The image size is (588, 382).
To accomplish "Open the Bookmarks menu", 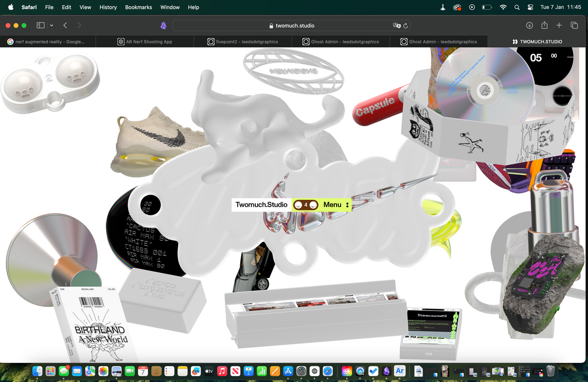I will [x=138, y=7].
